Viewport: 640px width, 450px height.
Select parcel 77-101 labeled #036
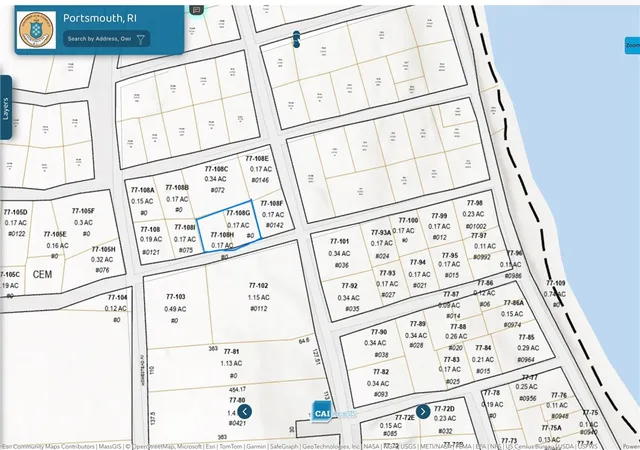[x=339, y=253]
